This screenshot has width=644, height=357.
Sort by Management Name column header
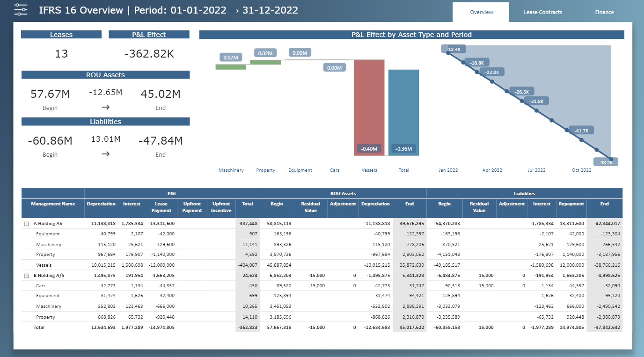tap(53, 204)
